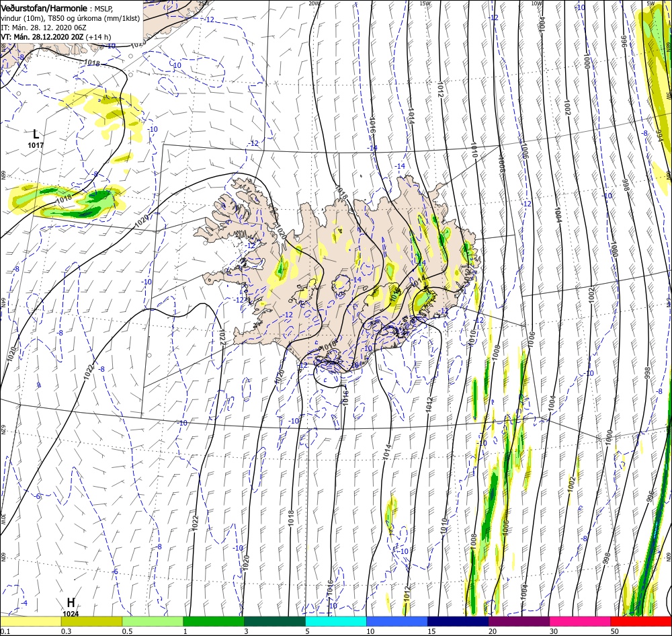Choose the bright blue 10 mm legend swatch
The image size is (672, 636).
[x=397, y=621]
